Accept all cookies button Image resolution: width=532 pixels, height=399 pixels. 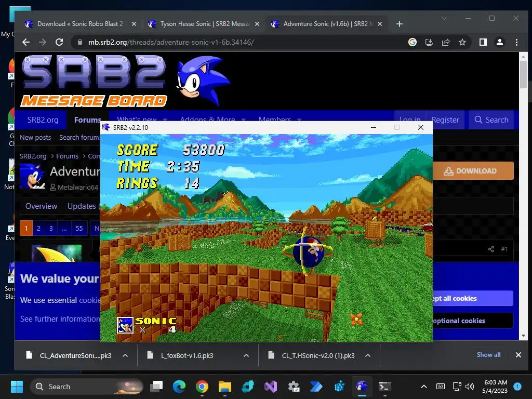473,298
